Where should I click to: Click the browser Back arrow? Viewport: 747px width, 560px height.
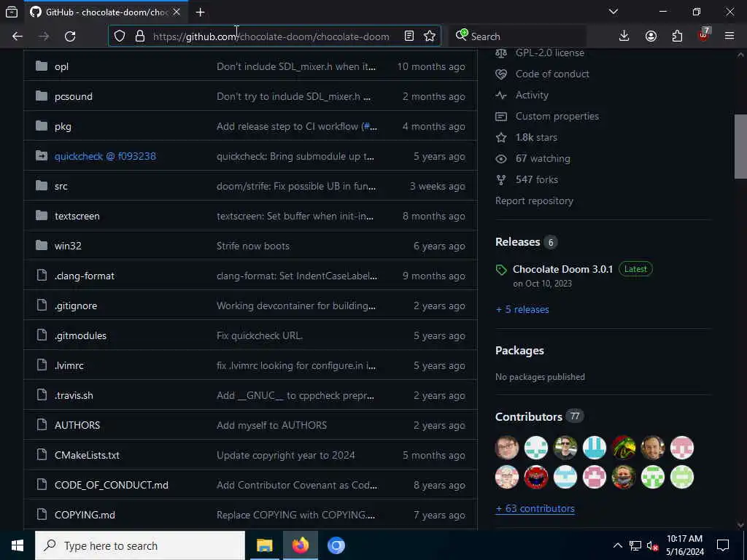(x=18, y=36)
